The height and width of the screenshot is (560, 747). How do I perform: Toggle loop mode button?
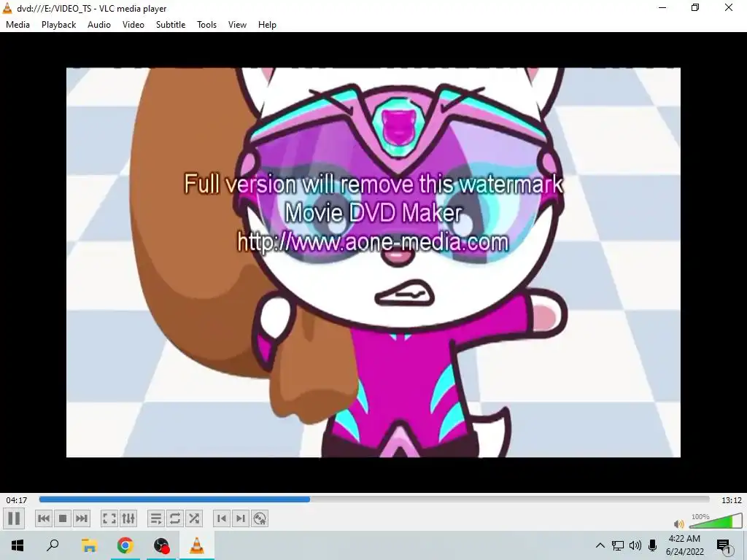[x=175, y=518]
